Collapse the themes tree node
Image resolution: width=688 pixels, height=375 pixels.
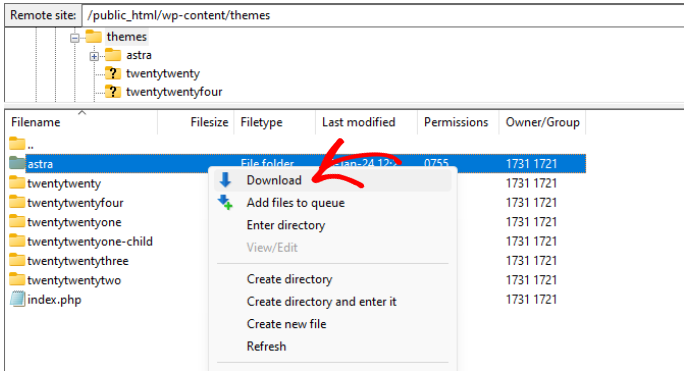[75, 38]
